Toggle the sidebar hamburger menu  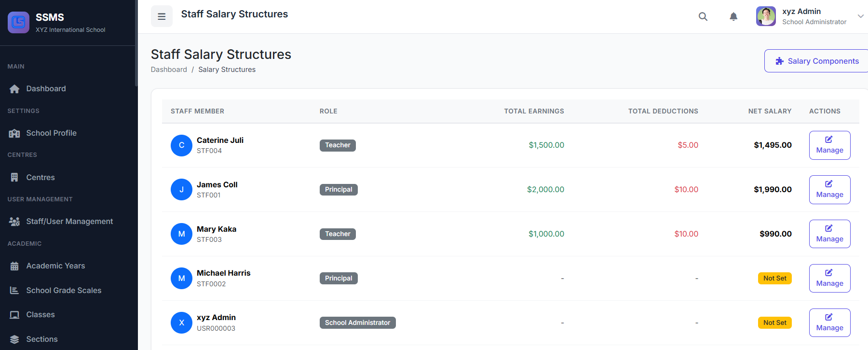[x=162, y=16]
